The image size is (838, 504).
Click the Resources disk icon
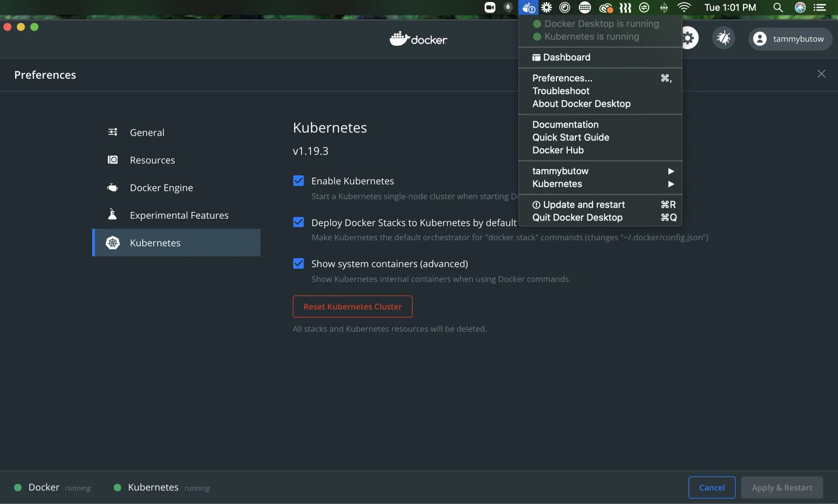[x=113, y=160]
